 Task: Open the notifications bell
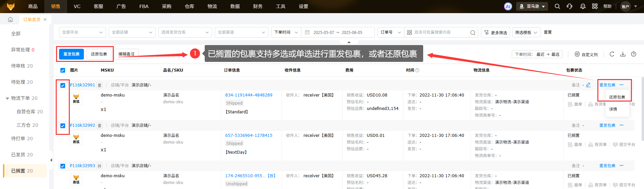[583, 6]
